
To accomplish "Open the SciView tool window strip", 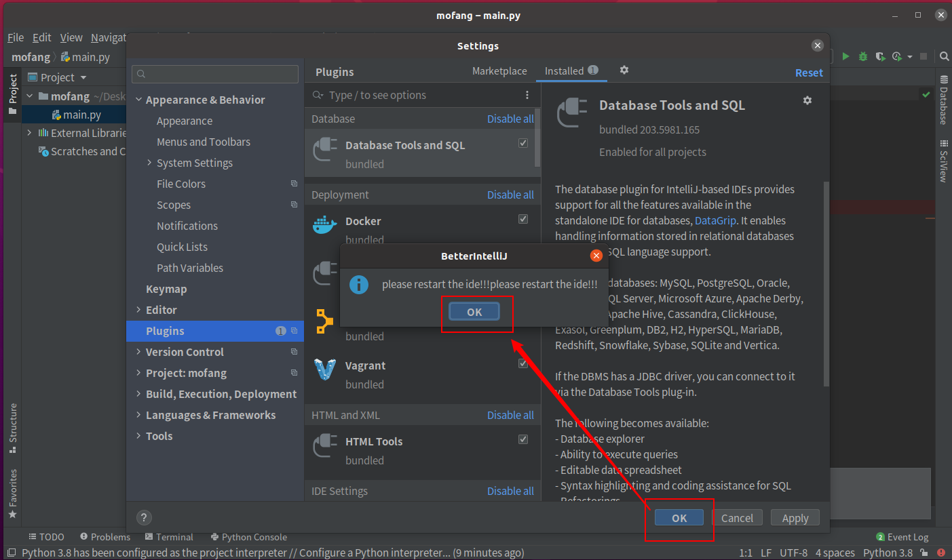I will [943, 161].
